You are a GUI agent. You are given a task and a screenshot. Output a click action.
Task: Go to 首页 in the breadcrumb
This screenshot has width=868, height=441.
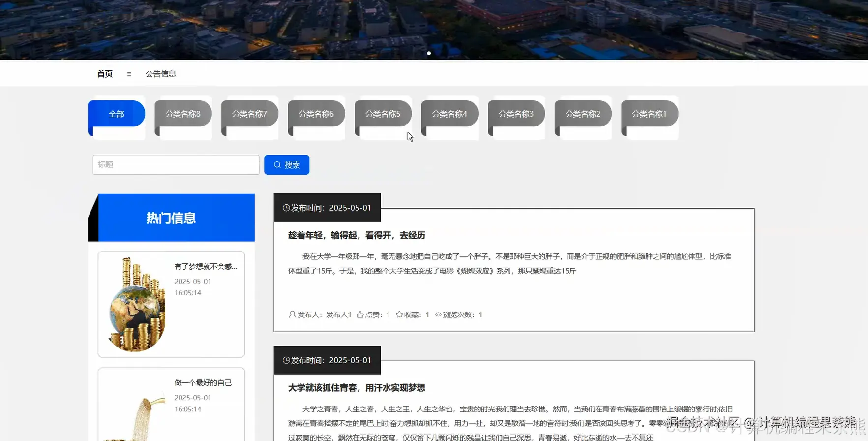pyautogui.click(x=105, y=74)
